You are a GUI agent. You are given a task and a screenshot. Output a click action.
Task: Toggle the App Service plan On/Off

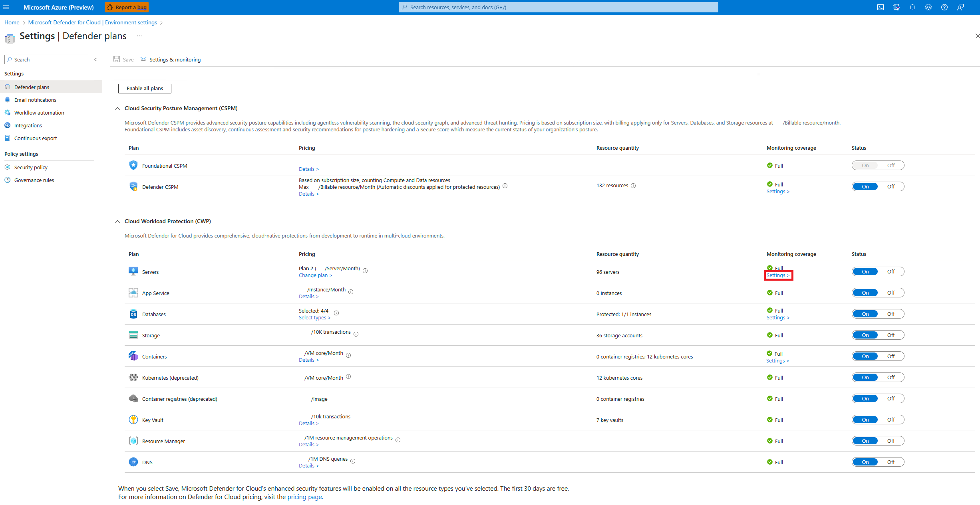point(878,293)
